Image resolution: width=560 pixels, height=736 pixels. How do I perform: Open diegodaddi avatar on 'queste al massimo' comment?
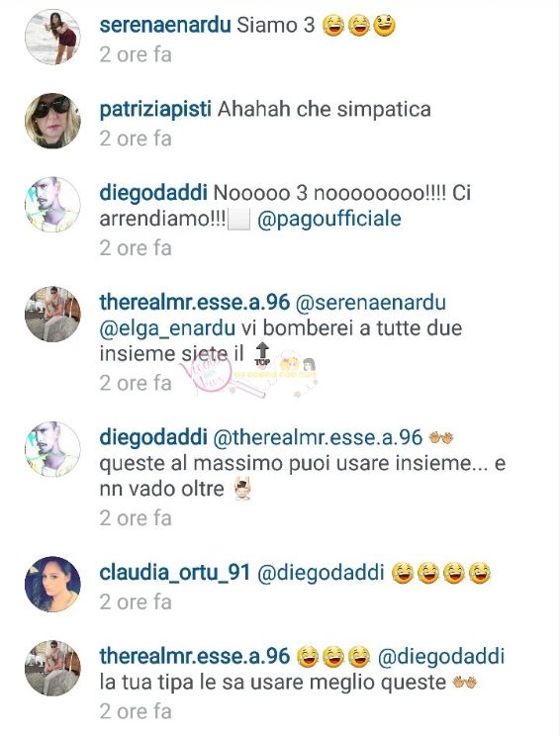coord(52,449)
